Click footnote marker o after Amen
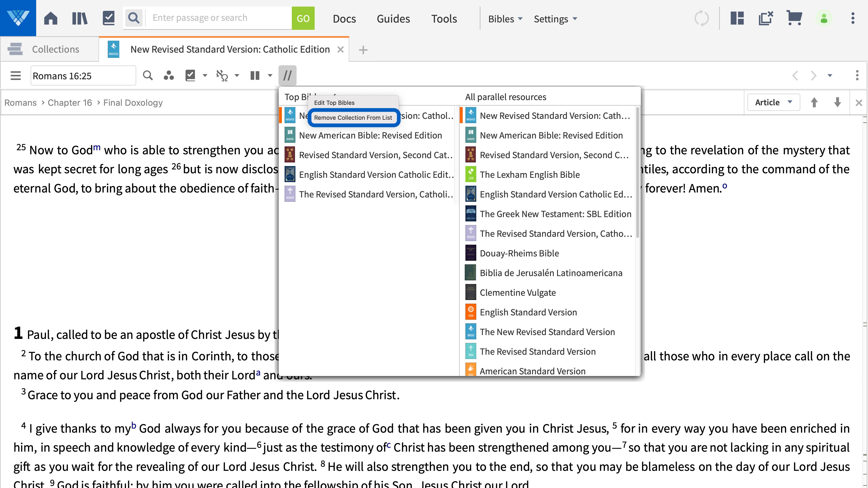The width and height of the screenshot is (868, 488). [x=724, y=185]
